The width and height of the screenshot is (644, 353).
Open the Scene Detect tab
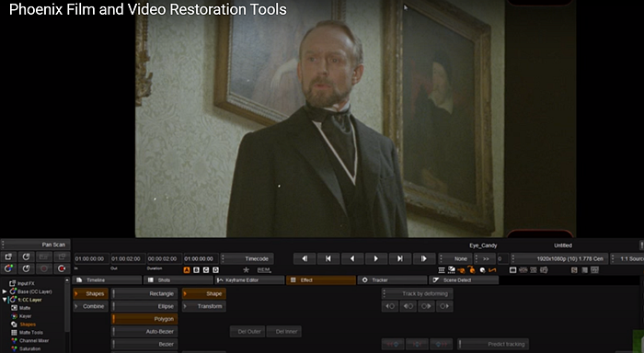(464, 280)
